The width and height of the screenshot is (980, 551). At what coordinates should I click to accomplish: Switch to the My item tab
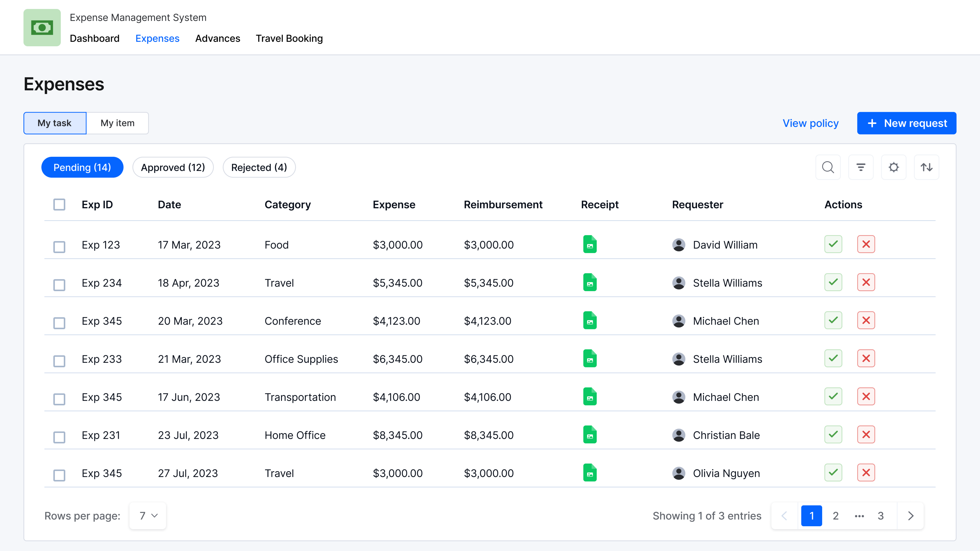pos(117,123)
